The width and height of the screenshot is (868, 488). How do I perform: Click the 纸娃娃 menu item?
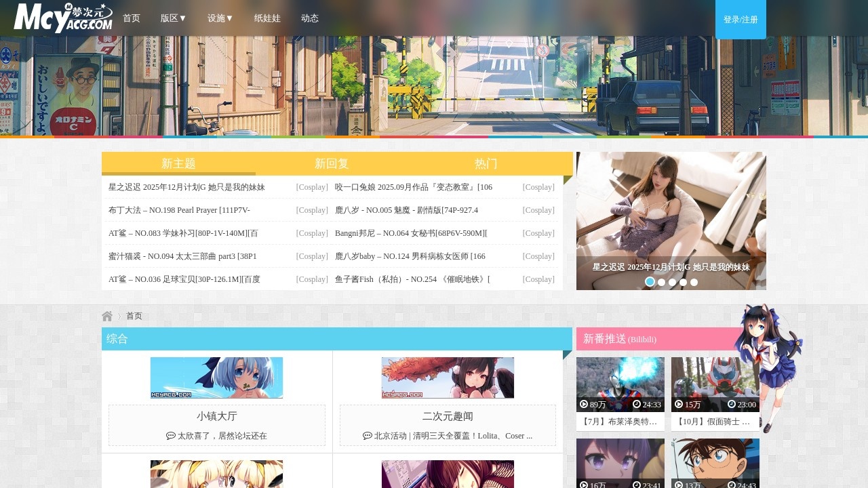coord(267,18)
